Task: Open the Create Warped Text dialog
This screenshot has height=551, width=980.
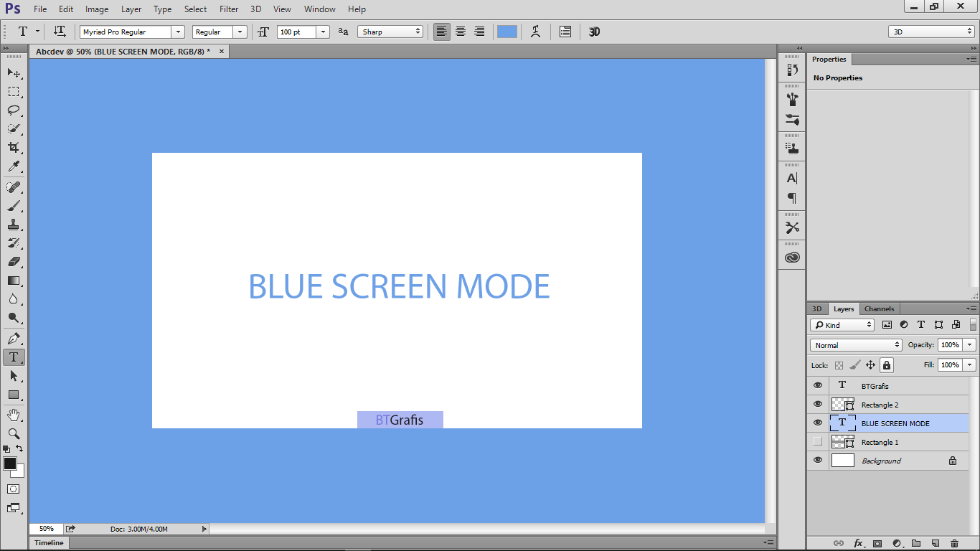Action: coord(535,31)
